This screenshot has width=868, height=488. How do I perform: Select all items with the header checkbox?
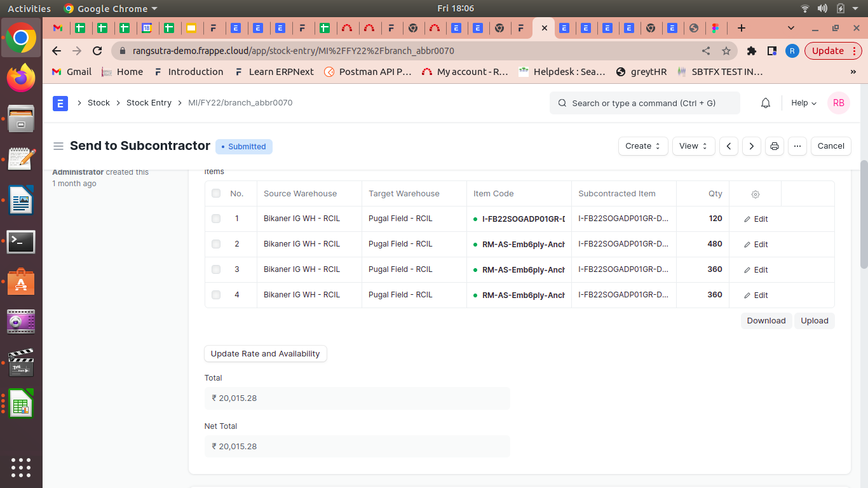click(215, 194)
